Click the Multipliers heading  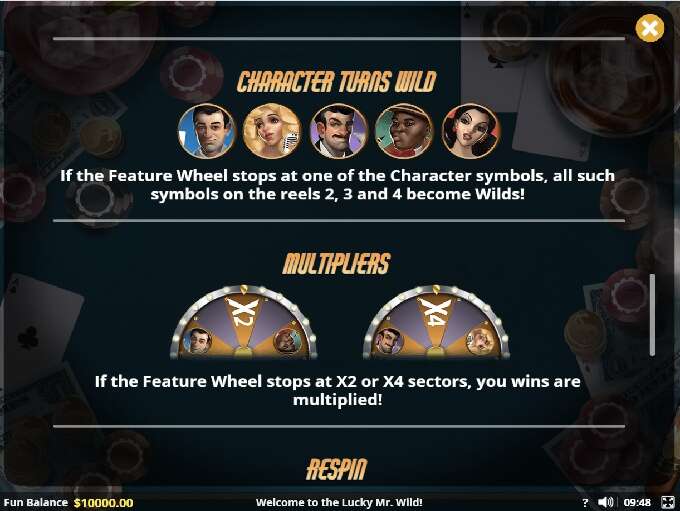[x=337, y=263]
